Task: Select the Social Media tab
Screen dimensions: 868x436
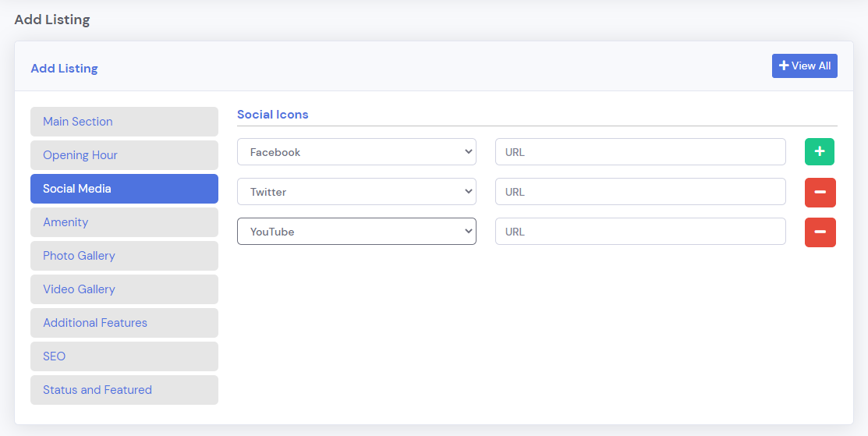Action: pyautogui.click(x=124, y=189)
